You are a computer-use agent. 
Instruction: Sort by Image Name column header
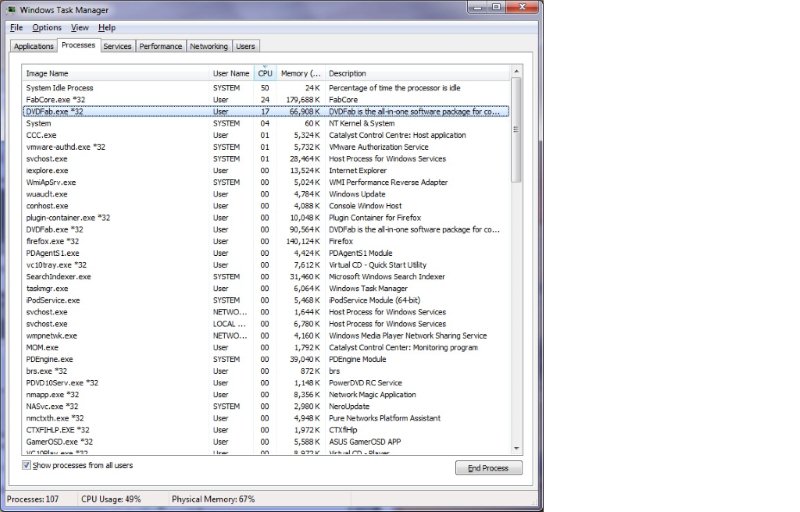click(x=115, y=73)
